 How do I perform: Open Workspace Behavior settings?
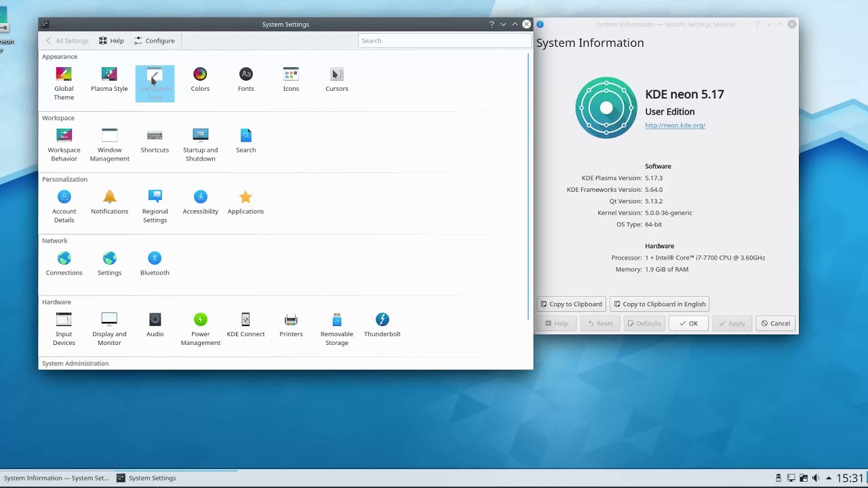coord(64,145)
